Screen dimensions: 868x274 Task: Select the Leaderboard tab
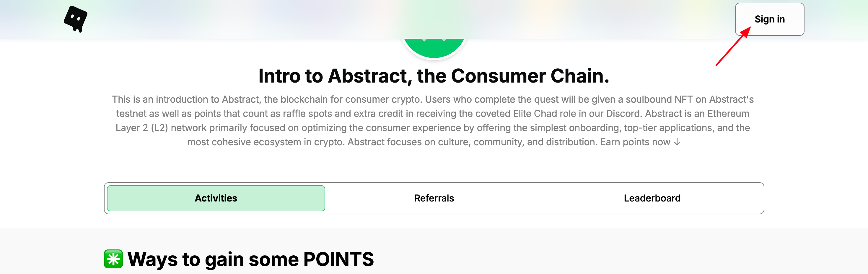[x=652, y=198]
